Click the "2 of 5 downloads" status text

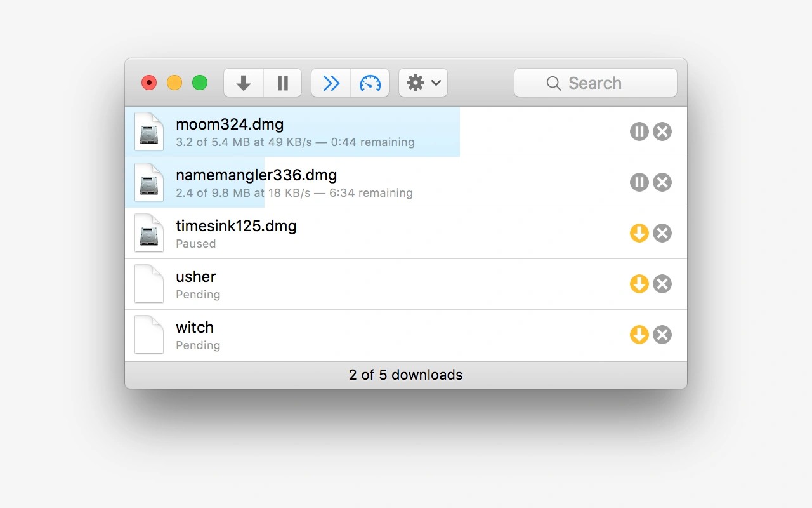406,375
